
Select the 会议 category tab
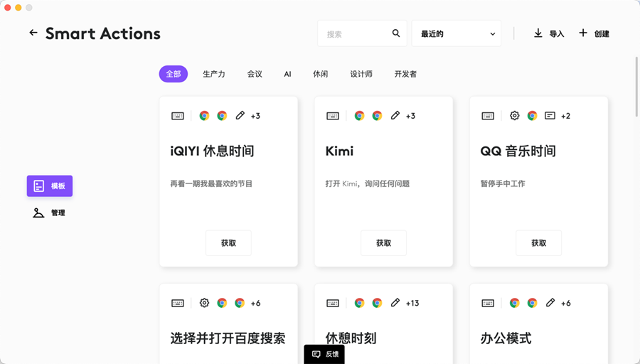point(255,74)
